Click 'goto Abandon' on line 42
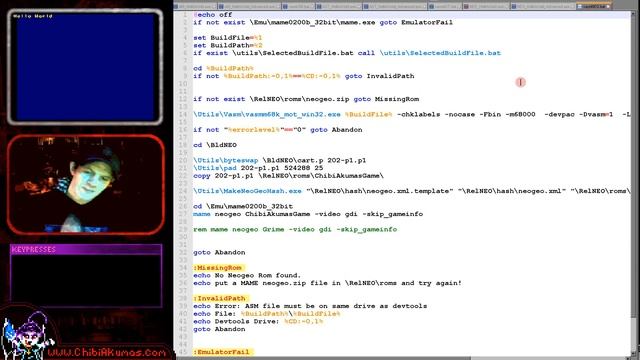Viewport: 640px width, 360px height. point(219,329)
